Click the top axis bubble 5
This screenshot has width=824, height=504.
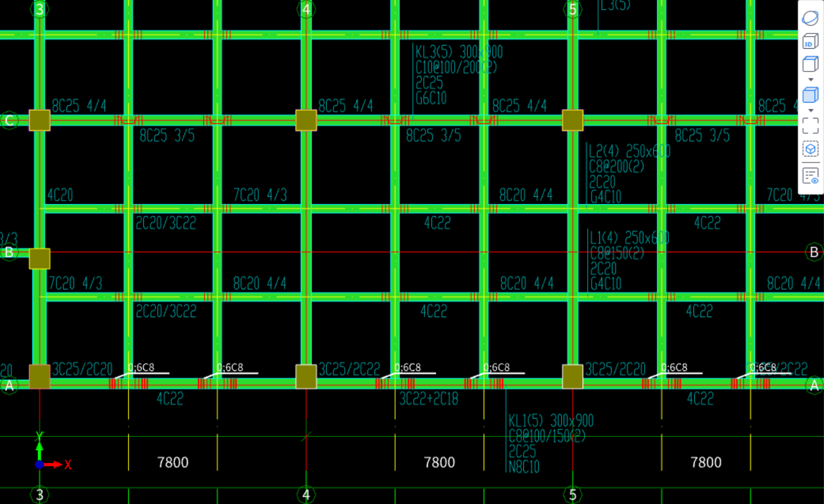point(573,9)
